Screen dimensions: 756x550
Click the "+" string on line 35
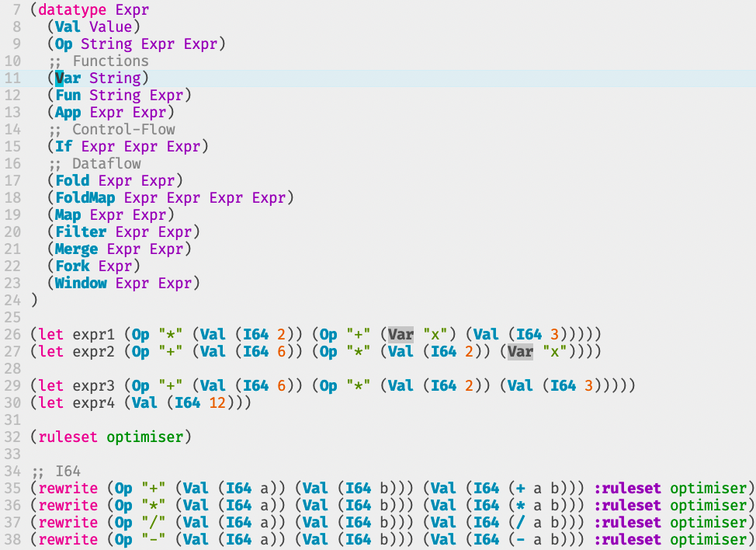154,489
